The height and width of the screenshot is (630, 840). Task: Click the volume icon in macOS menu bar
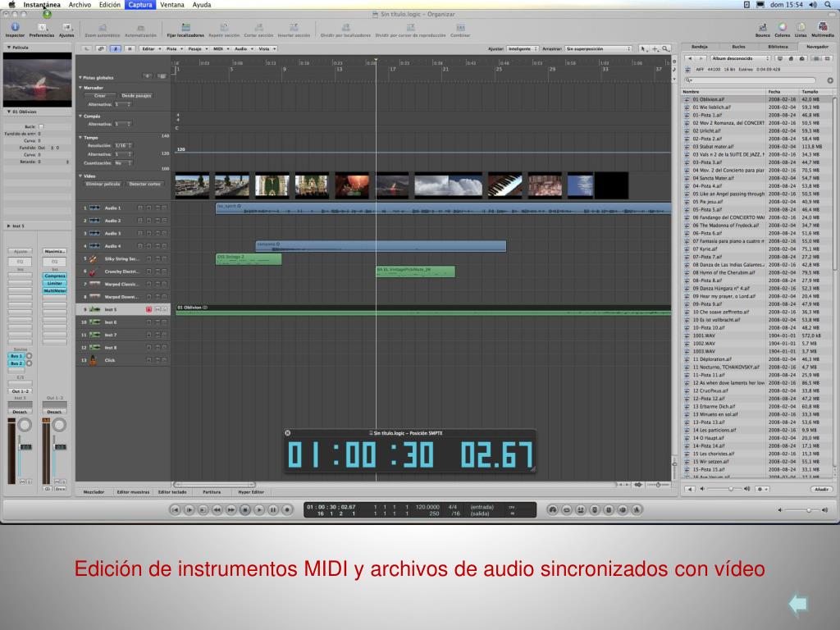pos(813,5)
